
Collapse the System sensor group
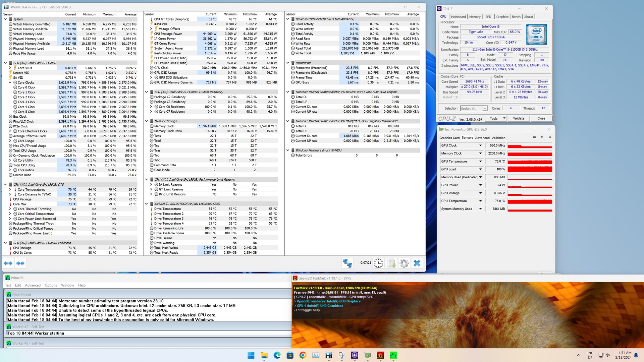[5, 19]
